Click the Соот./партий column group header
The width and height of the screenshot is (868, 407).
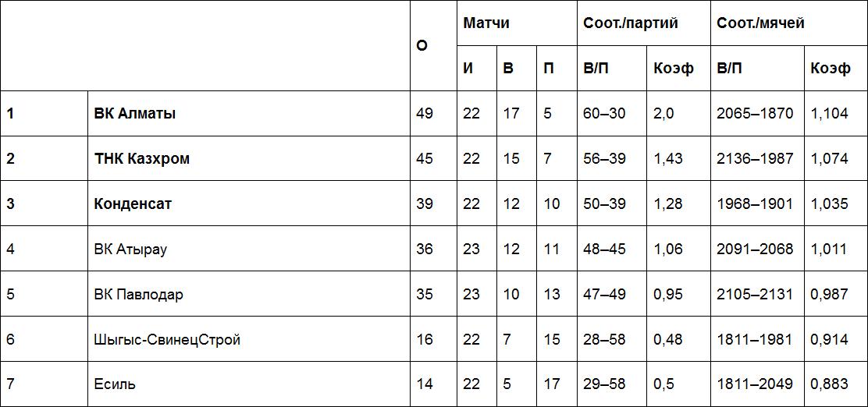[x=631, y=23]
